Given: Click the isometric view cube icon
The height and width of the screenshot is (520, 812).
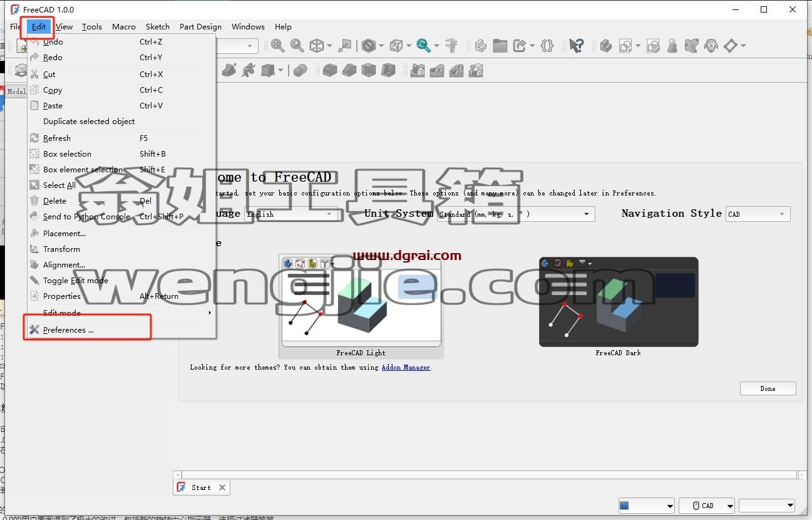Looking at the screenshot, I should (317, 46).
